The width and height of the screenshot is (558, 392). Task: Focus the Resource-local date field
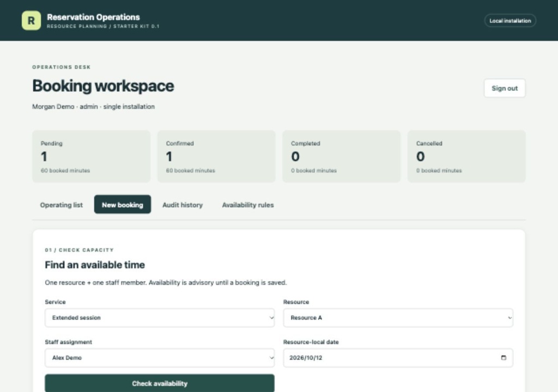coord(398,358)
